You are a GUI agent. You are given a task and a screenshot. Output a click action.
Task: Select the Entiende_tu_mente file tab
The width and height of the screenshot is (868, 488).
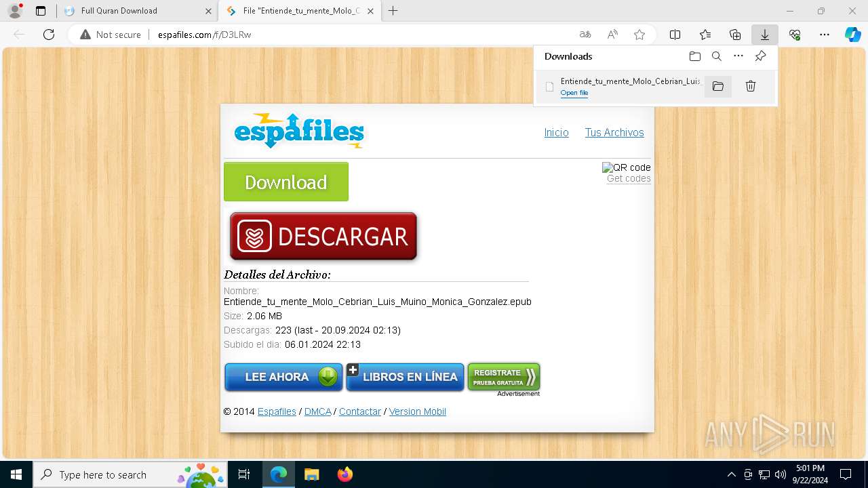click(299, 11)
